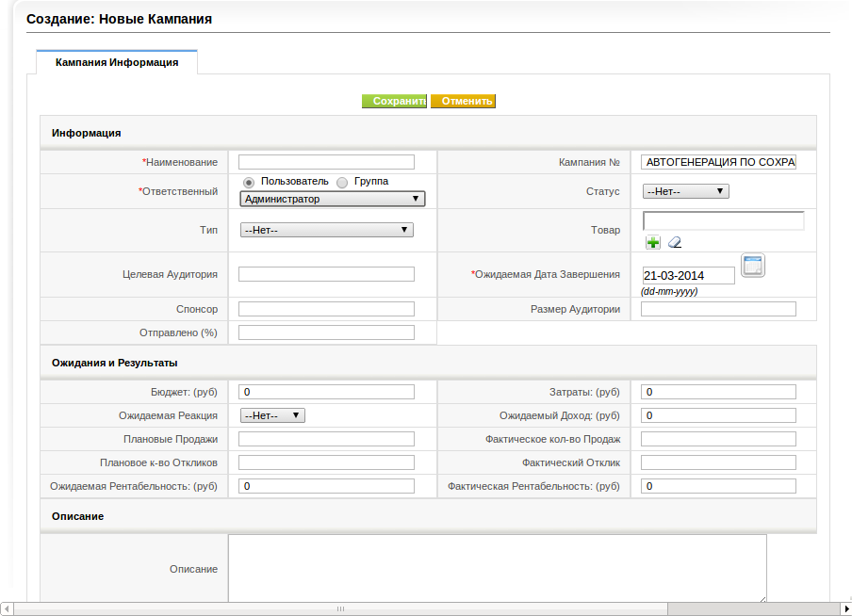
Task: Expand the Тип dropdown
Action: coord(326,230)
